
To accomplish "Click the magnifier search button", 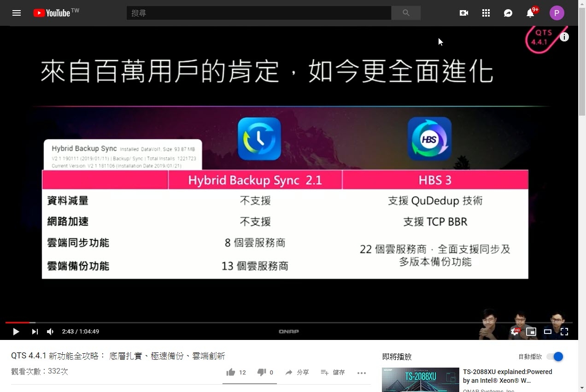I will point(406,13).
